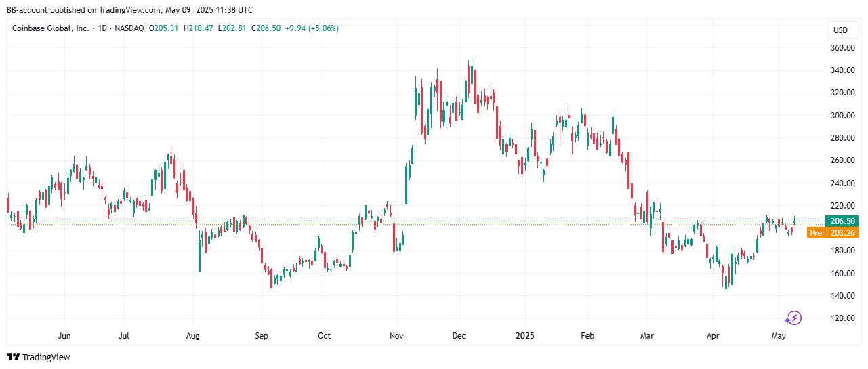This screenshot has width=868, height=369.
Task: Click the 280.00 price axis label
Action: tap(842, 138)
